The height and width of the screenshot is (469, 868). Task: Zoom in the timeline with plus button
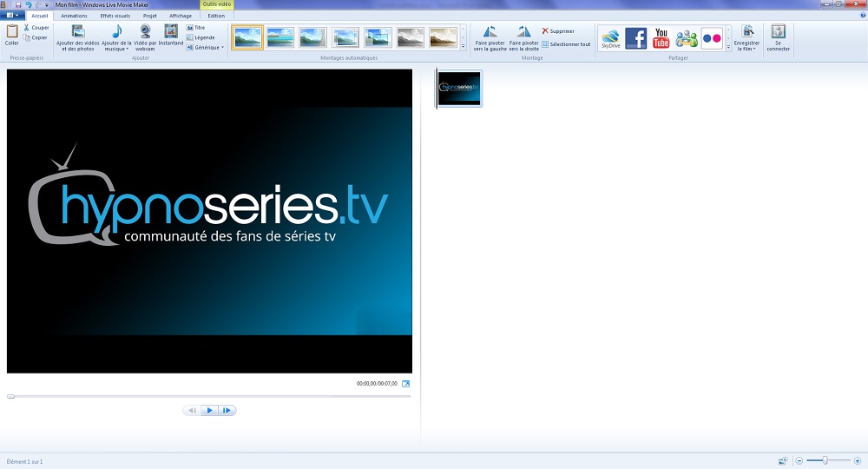pos(857,460)
